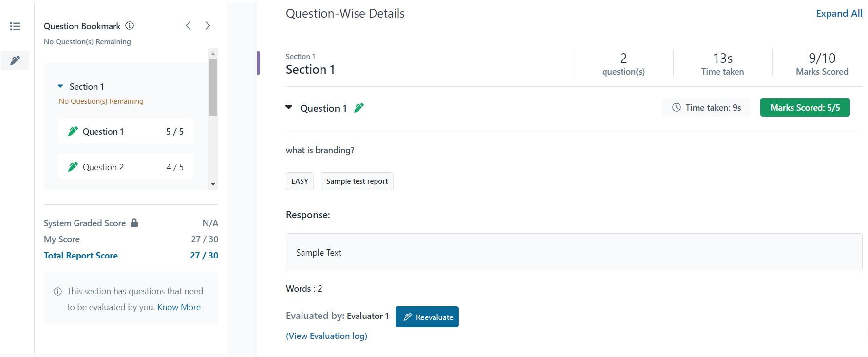
Task: Collapse the Question 1 details triangle
Action: pos(289,107)
